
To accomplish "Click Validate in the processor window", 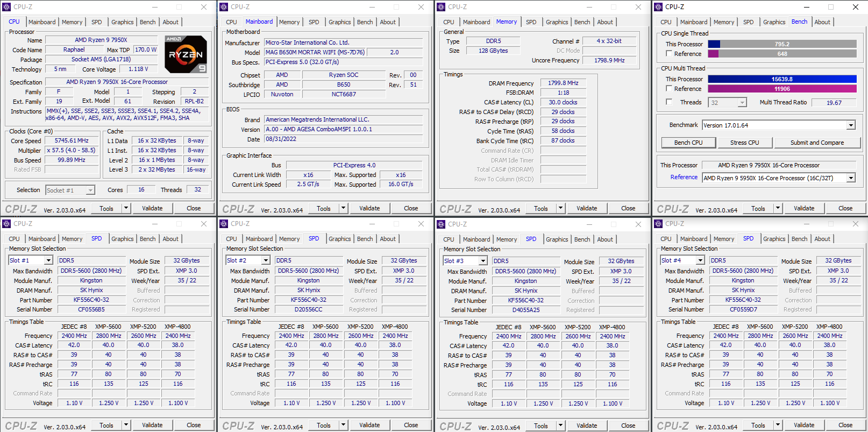I will coord(152,208).
